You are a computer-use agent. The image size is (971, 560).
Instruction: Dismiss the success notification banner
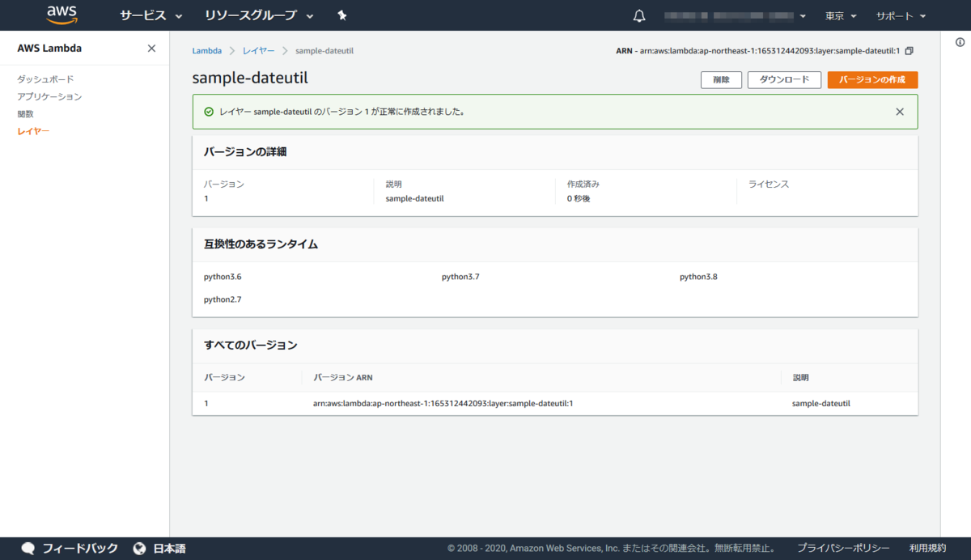tap(900, 112)
